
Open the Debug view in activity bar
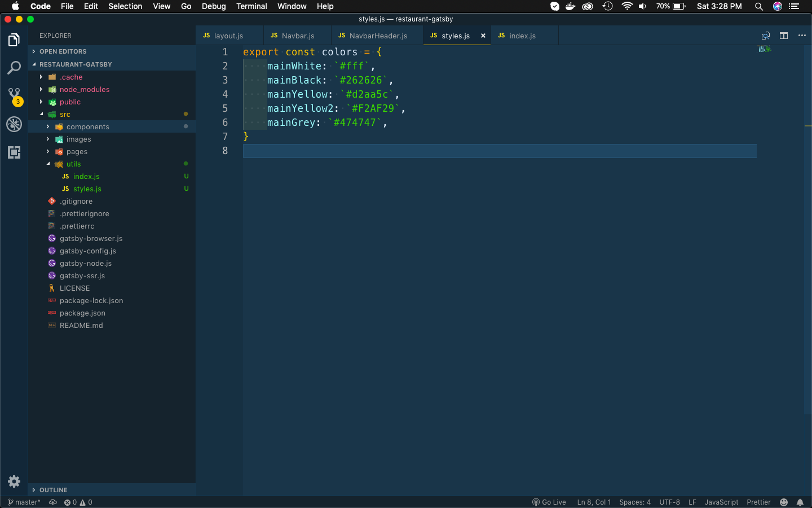tap(14, 124)
